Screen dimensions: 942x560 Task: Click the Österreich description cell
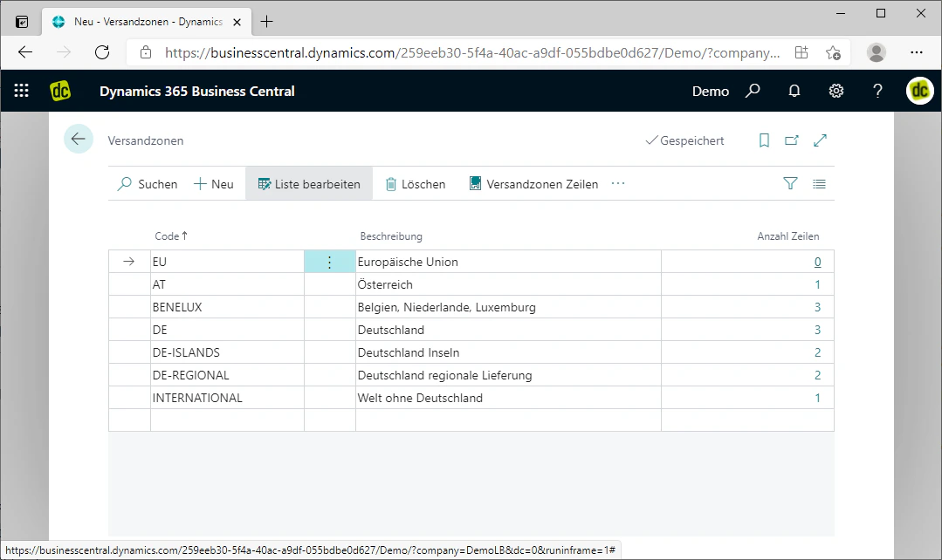[x=508, y=284]
